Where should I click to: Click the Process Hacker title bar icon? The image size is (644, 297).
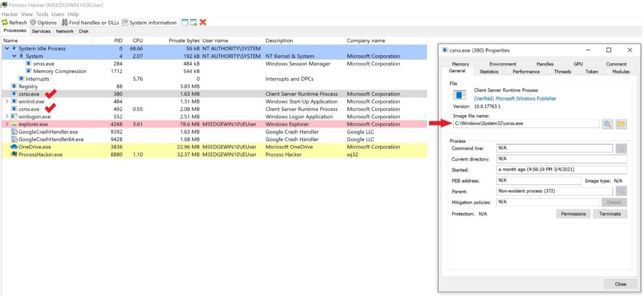[x=4, y=5]
